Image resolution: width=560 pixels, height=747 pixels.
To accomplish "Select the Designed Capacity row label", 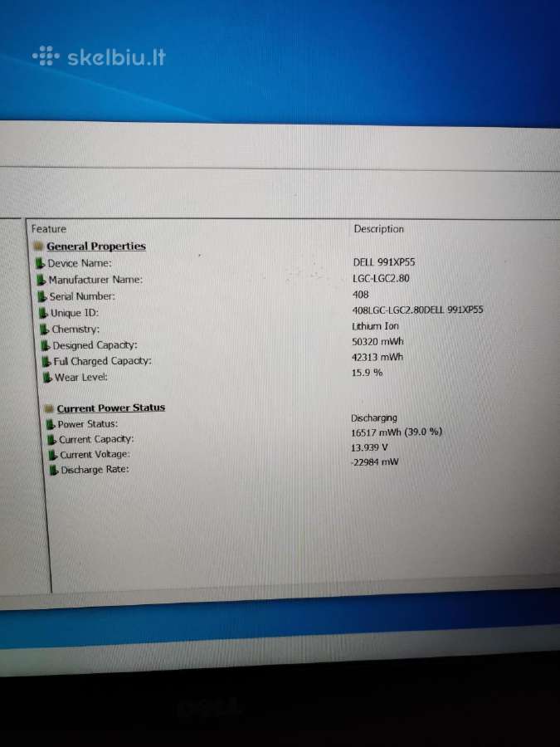I will pos(95,345).
